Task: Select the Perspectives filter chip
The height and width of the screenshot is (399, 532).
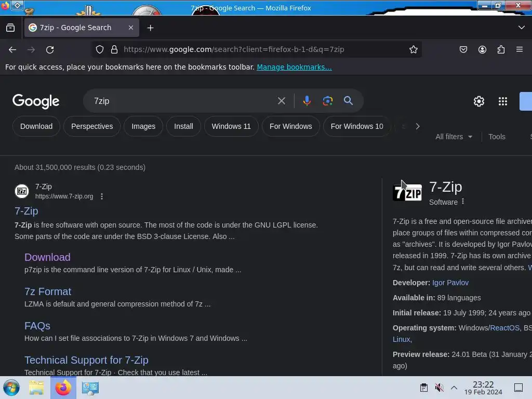Action: point(92,126)
